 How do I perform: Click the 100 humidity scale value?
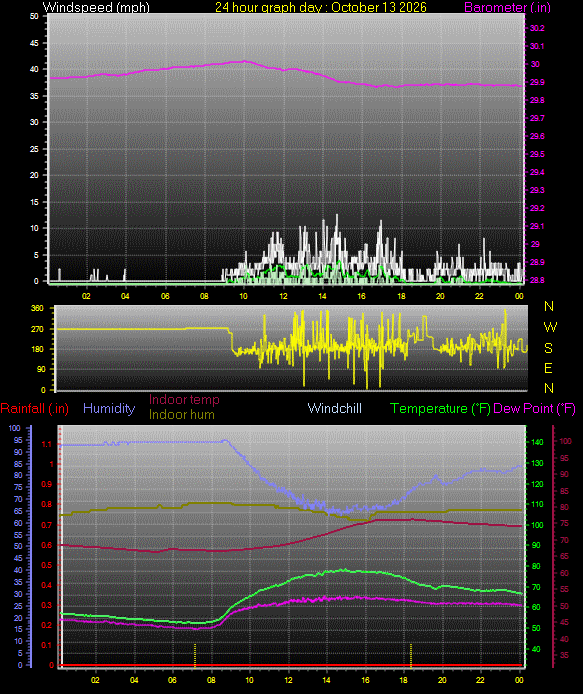point(15,428)
